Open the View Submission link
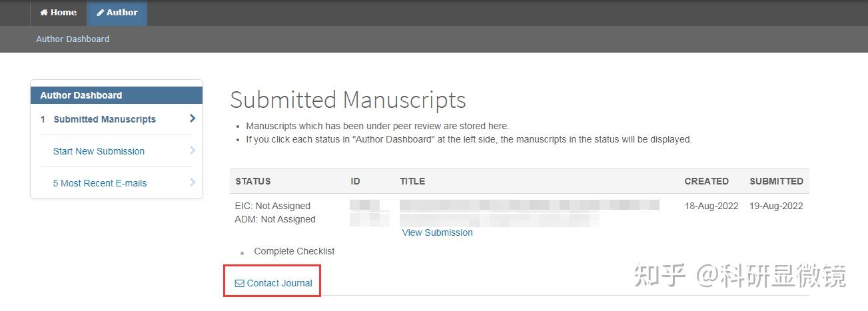This screenshot has height=311, width=868. (437, 232)
